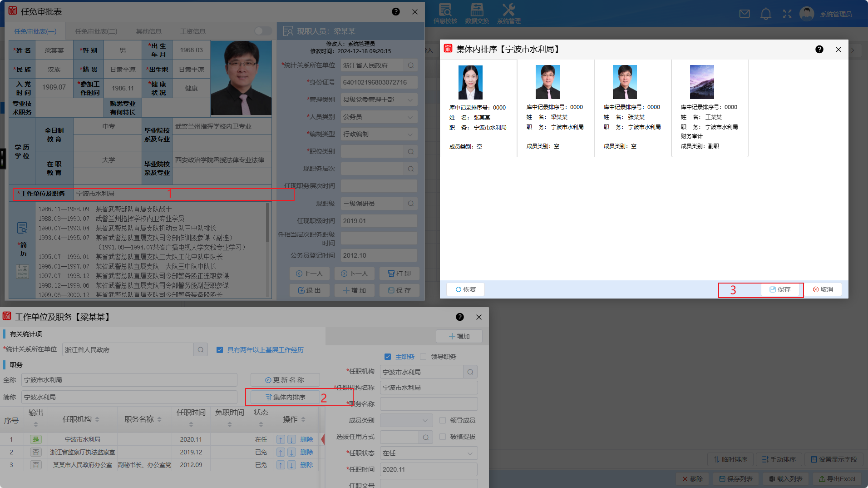Switch to 任免审批表(二) tab
Screen dimensions: 868x488
pyautogui.click(x=96, y=31)
